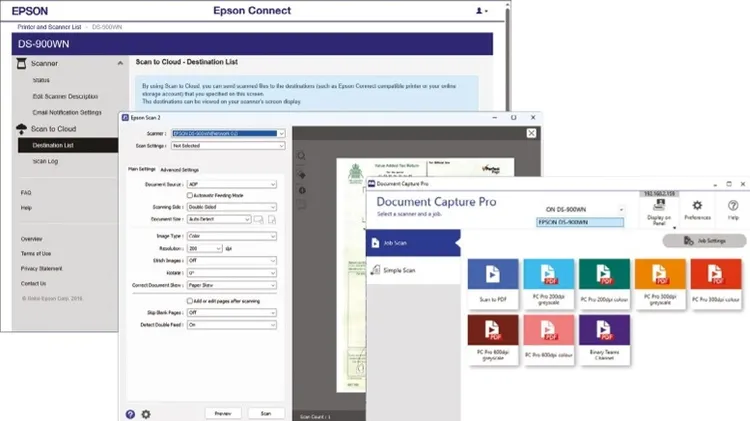Click the Help icon in Document Capture Pro
This screenshot has height=421, width=750.
tap(733, 208)
